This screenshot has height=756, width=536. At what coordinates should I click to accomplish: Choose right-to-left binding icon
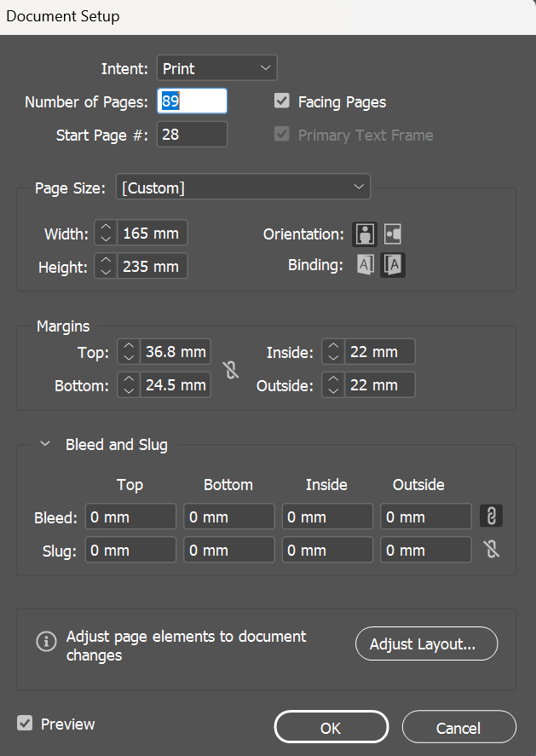393,265
